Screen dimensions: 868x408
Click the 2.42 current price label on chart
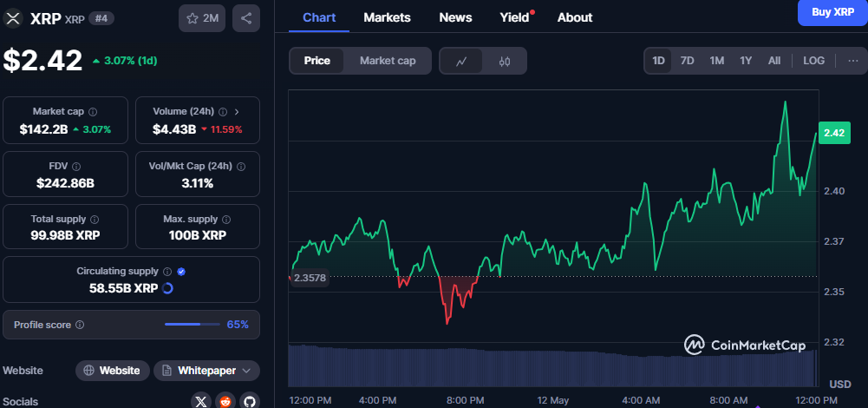click(833, 133)
